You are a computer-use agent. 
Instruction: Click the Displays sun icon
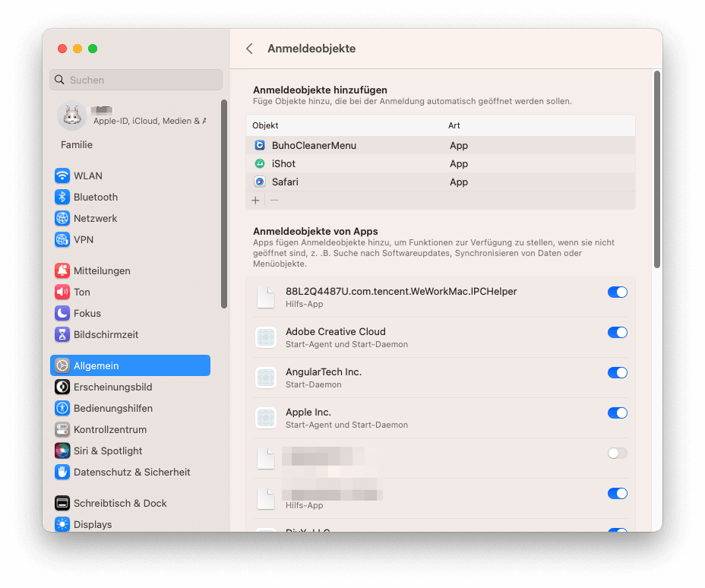pyautogui.click(x=62, y=524)
